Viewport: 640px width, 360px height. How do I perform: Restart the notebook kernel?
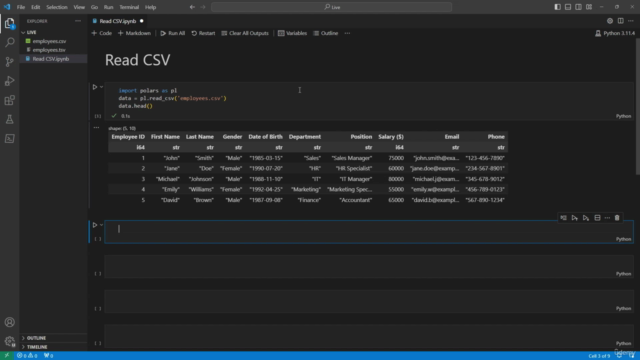(203, 33)
